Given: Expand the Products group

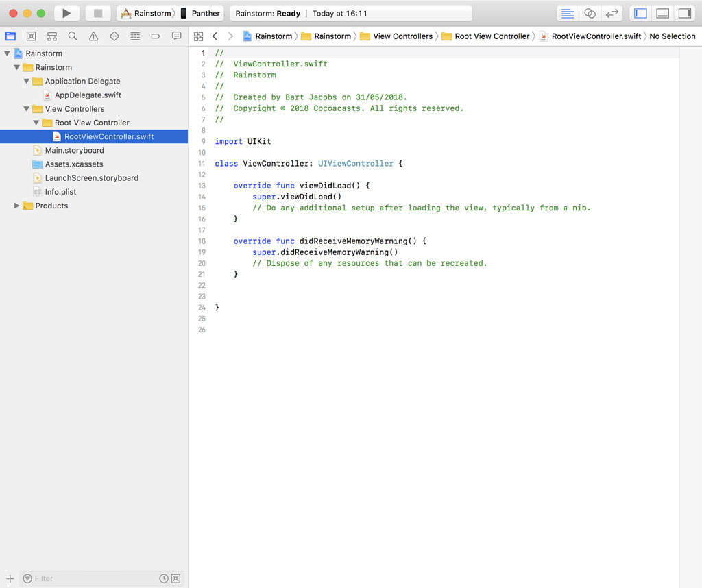Looking at the screenshot, I should 16,206.
